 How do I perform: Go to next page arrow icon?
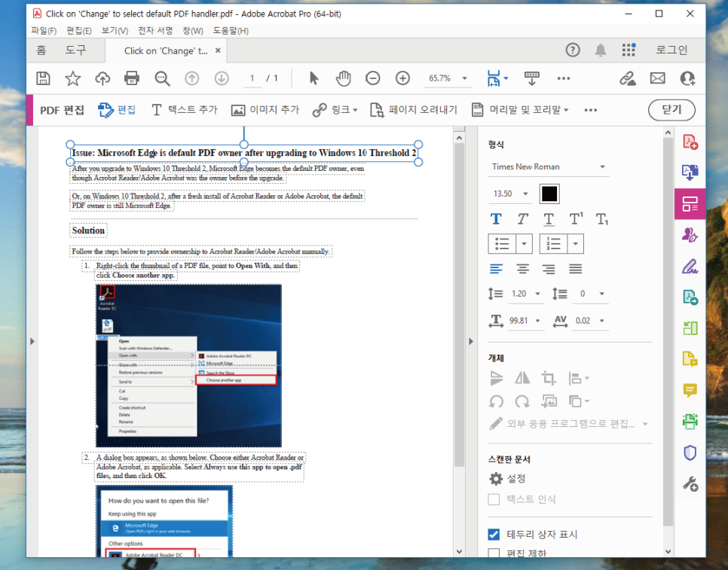tap(222, 78)
